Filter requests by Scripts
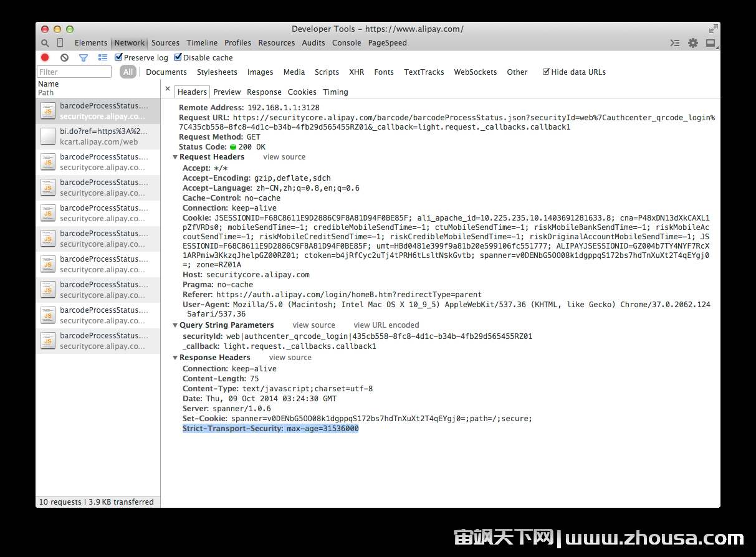The width and height of the screenshot is (756, 557). (327, 72)
